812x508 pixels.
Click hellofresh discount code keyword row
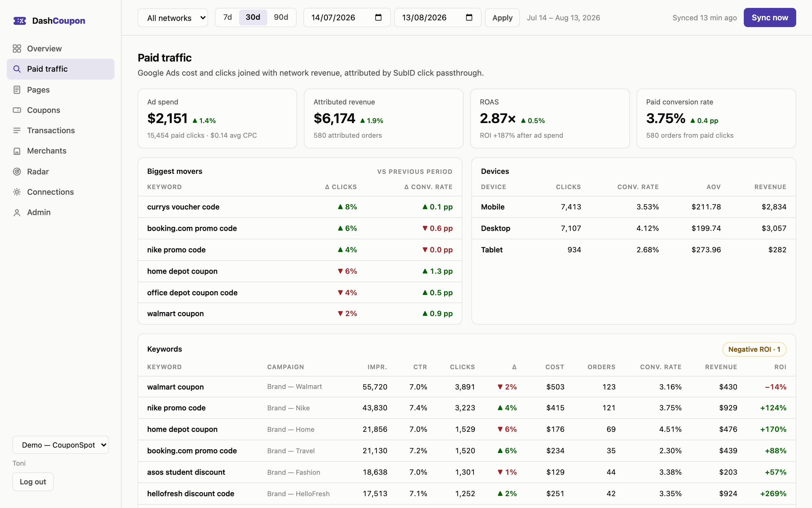tap(467, 494)
